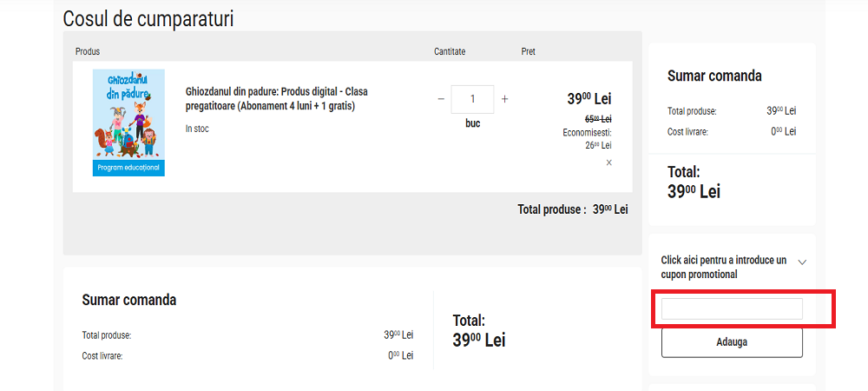The height and width of the screenshot is (391, 868).
Task: Click the Sumar comanda heading in sidebar
Action: pyautogui.click(x=714, y=76)
